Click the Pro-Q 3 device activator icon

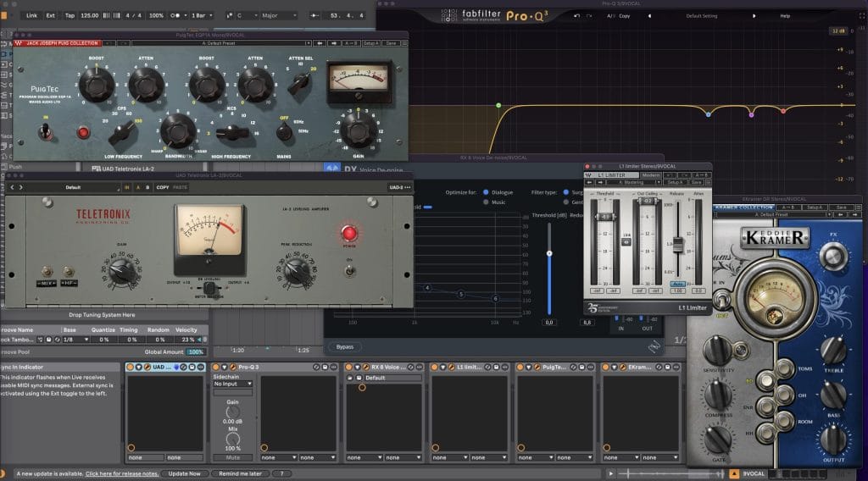click(215, 366)
